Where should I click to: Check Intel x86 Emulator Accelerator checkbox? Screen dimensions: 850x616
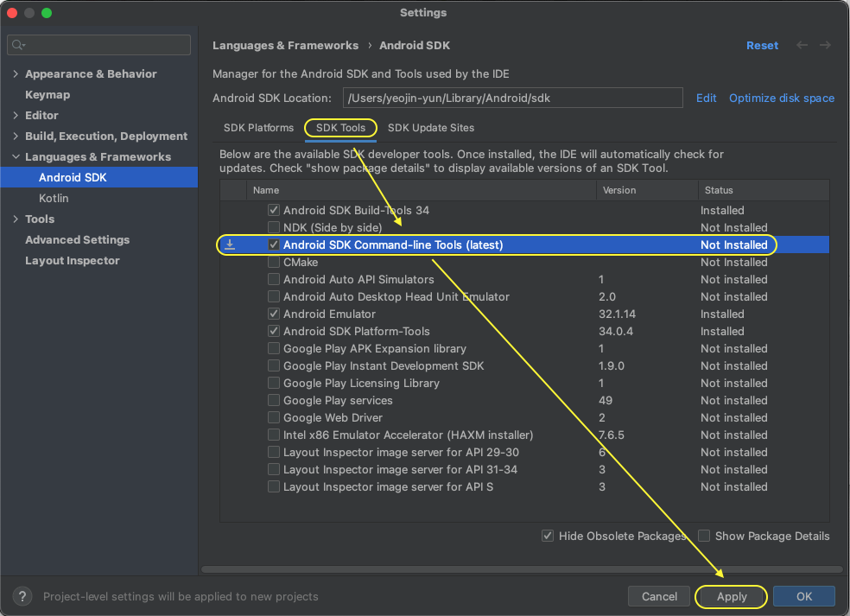click(x=274, y=435)
